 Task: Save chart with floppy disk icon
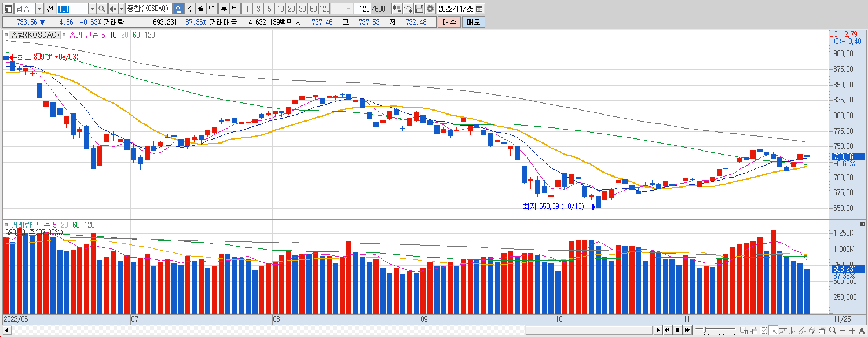coord(419,9)
